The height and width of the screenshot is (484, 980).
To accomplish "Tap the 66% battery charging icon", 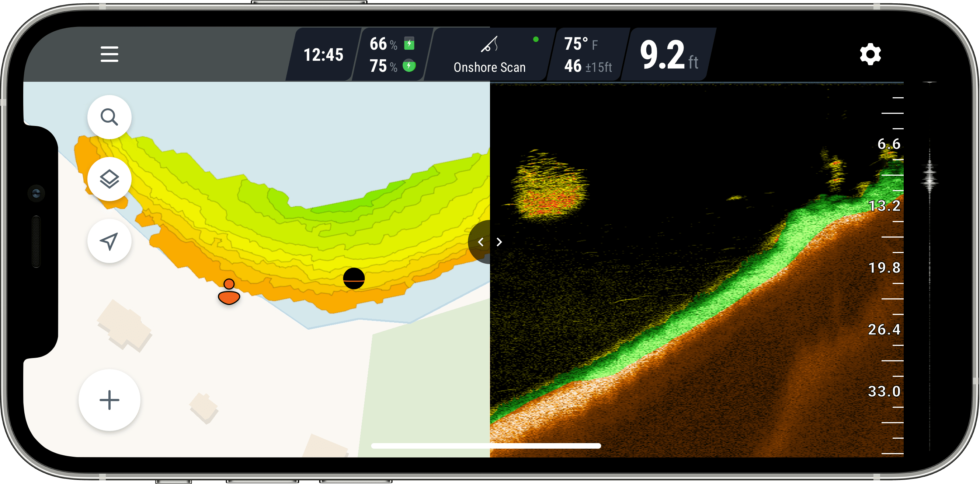I will (409, 44).
